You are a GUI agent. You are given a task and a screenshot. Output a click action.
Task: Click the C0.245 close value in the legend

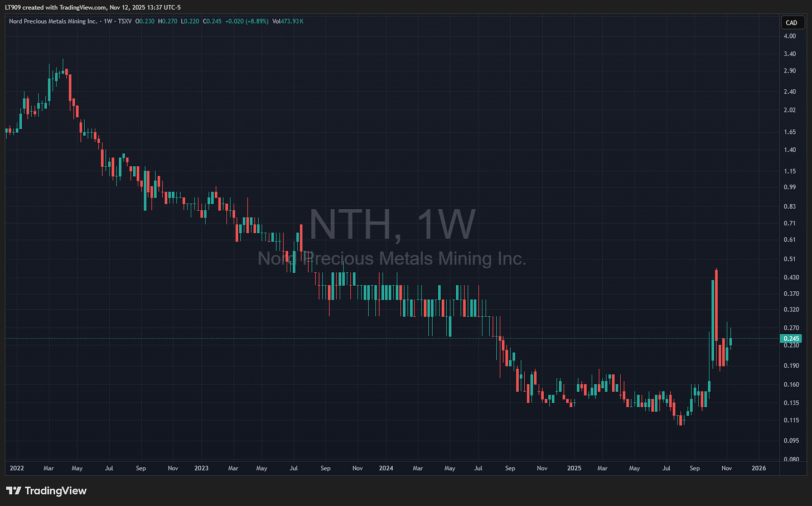[212, 21]
